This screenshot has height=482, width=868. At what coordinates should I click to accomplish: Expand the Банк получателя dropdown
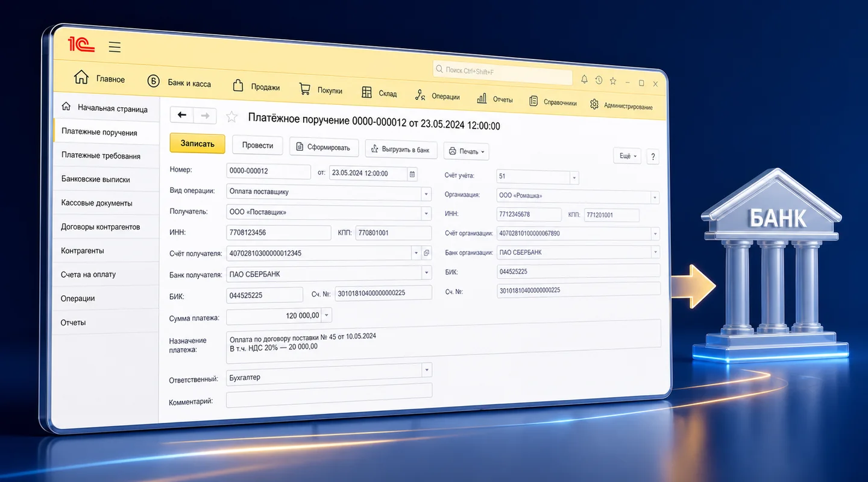pyautogui.click(x=427, y=273)
